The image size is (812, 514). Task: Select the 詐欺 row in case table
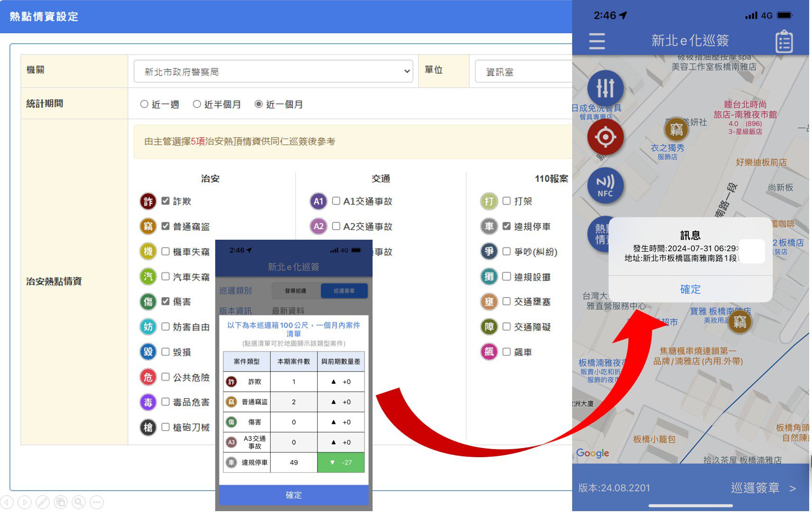point(294,381)
